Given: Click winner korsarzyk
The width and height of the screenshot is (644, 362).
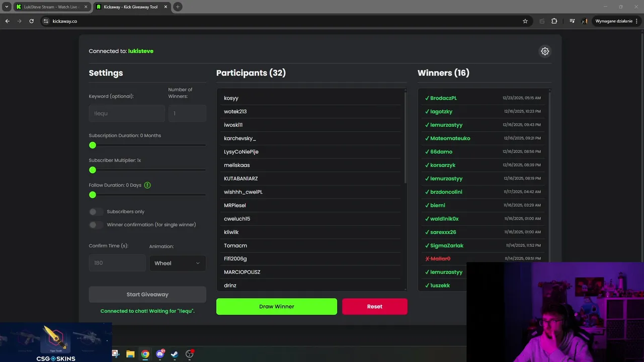Looking at the screenshot, I should (x=443, y=165).
